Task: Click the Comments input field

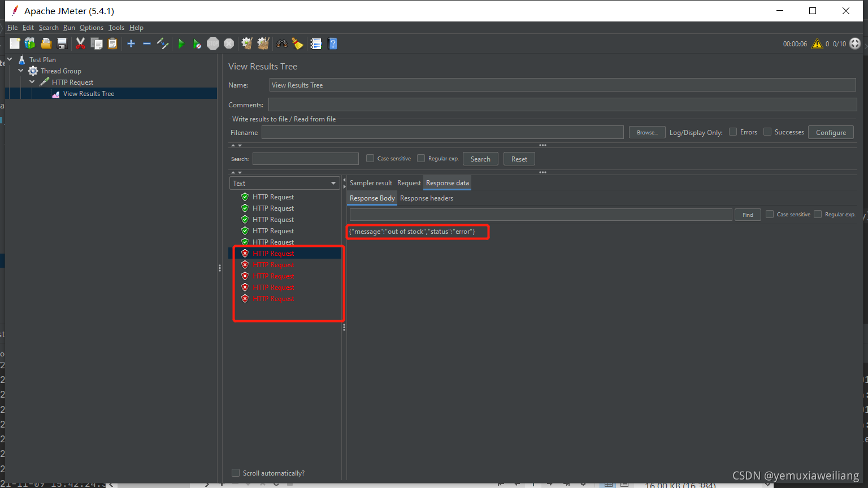Action: click(x=562, y=104)
